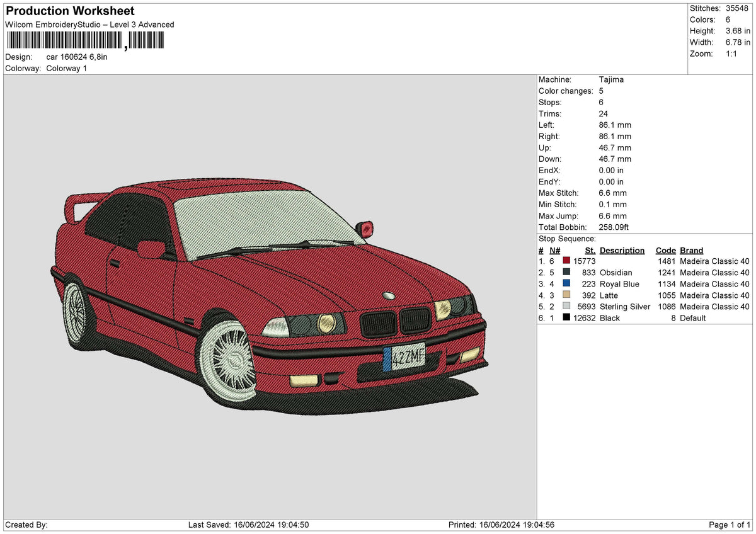Click the 'Default' brand cell
This screenshot has width=756, height=534.
693,318
